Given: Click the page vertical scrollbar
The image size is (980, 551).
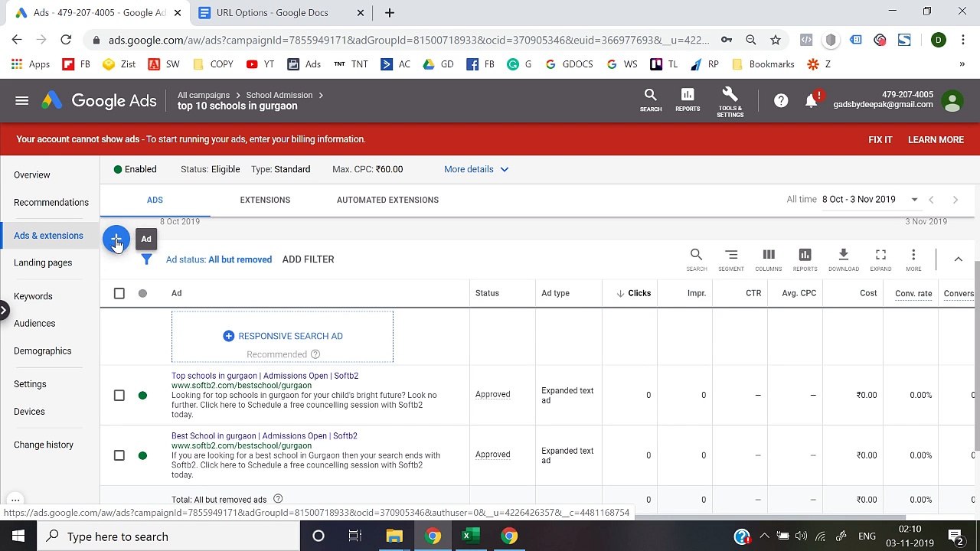Looking at the screenshot, I should pos(976,357).
